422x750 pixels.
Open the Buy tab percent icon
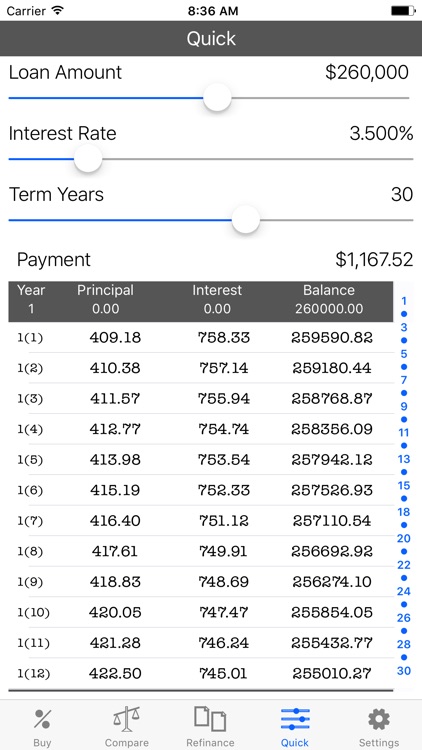pos(42,719)
